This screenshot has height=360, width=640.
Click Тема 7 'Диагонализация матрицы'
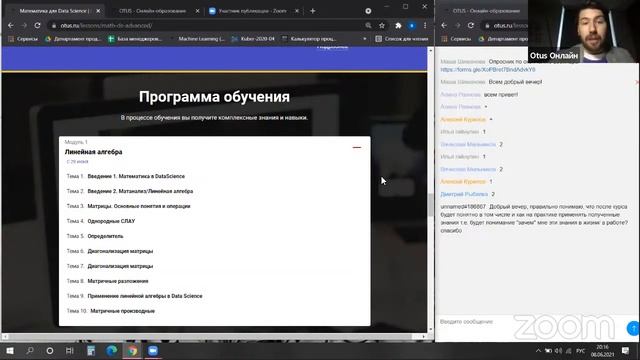[120, 266]
